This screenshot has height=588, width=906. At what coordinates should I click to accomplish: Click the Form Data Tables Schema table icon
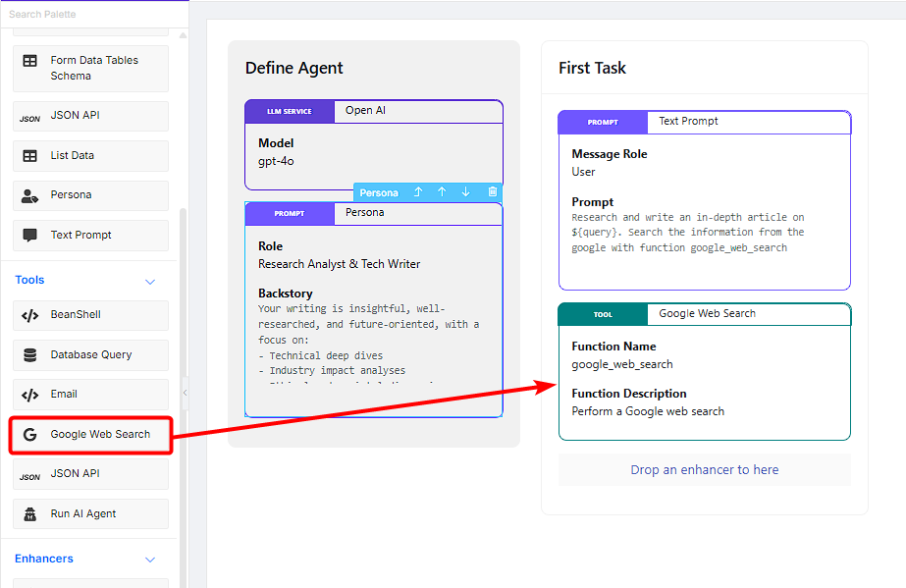30,61
